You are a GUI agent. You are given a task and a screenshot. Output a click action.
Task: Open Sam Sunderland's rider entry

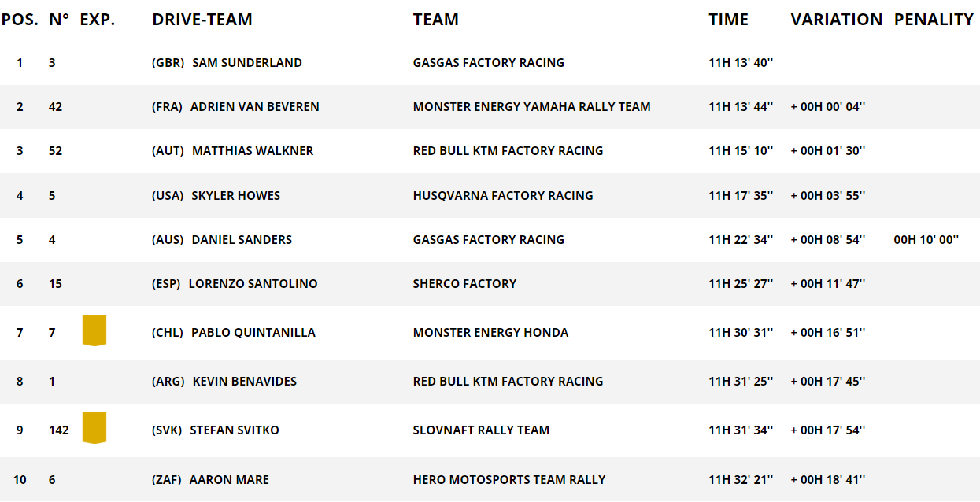point(246,63)
